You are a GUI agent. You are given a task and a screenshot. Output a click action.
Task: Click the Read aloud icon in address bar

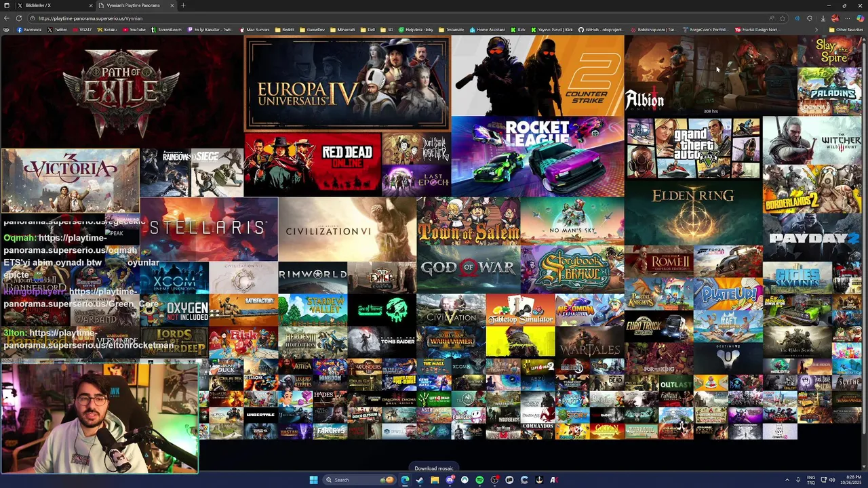(772, 18)
